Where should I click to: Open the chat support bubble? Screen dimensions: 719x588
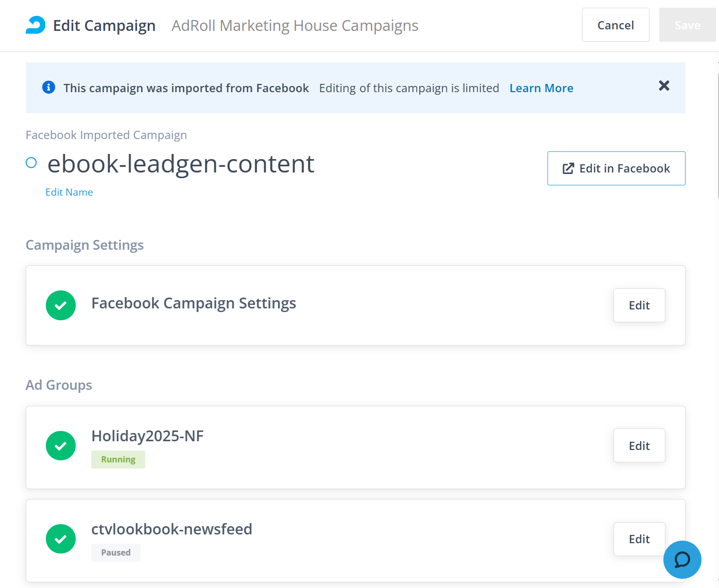coord(682,559)
